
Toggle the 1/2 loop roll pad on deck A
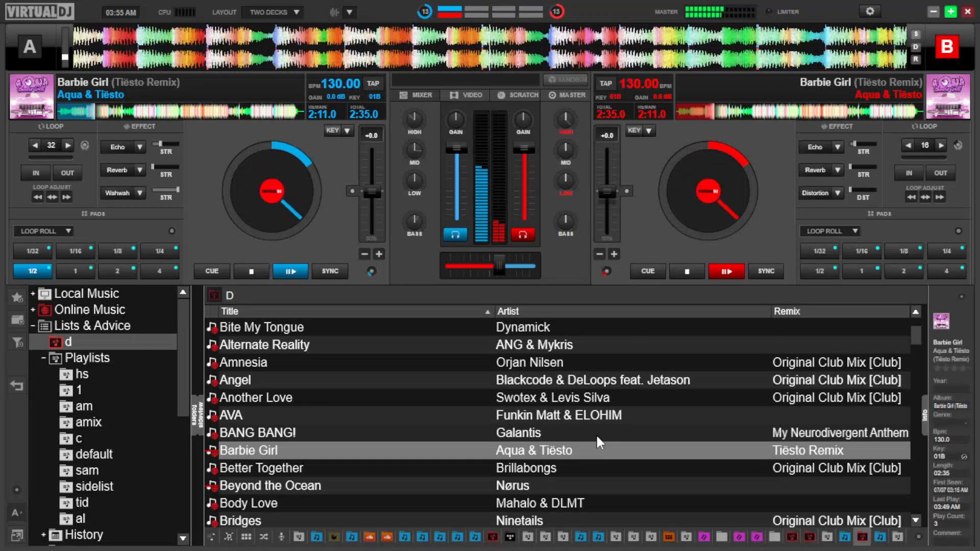point(32,271)
